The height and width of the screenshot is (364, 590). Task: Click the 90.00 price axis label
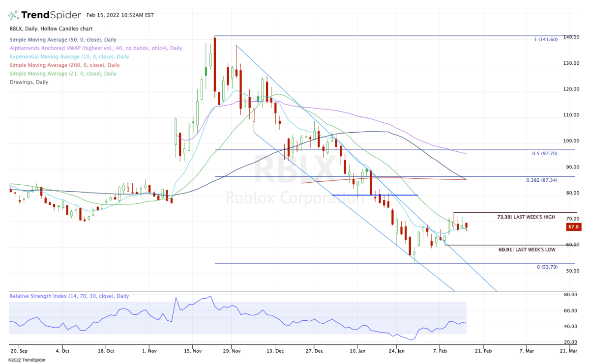point(573,167)
